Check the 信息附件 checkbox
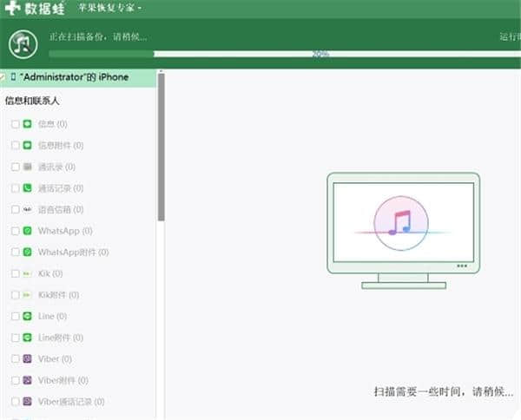This screenshot has height=420, width=521. coord(16,146)
